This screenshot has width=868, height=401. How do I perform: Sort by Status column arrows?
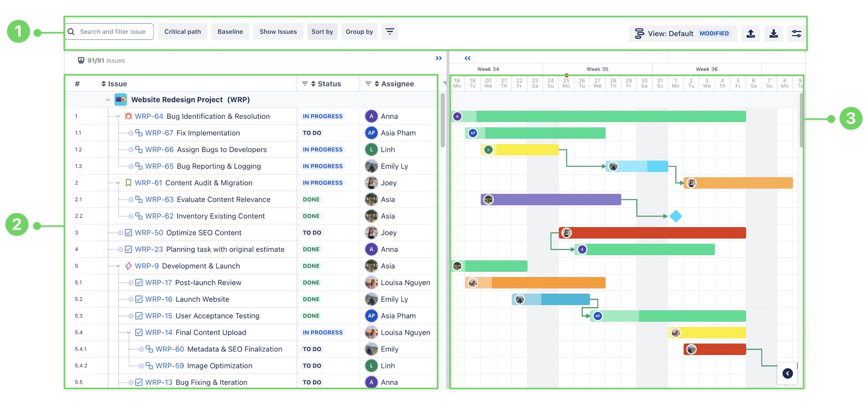(313, 84)
